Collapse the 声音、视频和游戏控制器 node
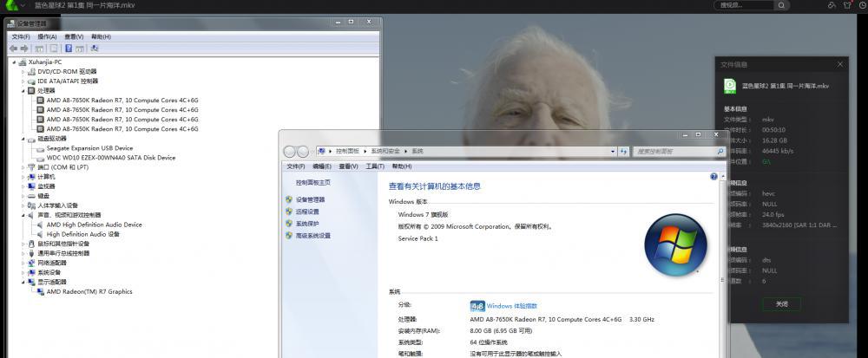Viewport: 868px width, 358px height. click(x=23, y=216)
